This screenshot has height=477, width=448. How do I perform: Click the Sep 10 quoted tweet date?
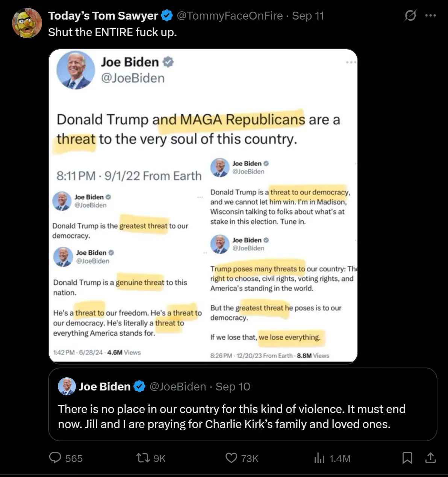tap(233, 386)
